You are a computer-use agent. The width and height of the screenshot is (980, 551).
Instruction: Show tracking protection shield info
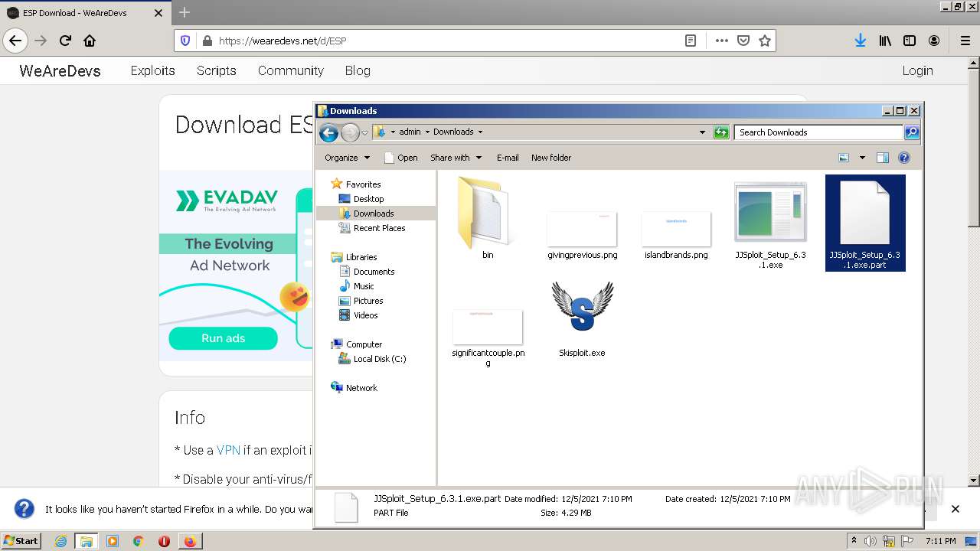pos(185,41)
